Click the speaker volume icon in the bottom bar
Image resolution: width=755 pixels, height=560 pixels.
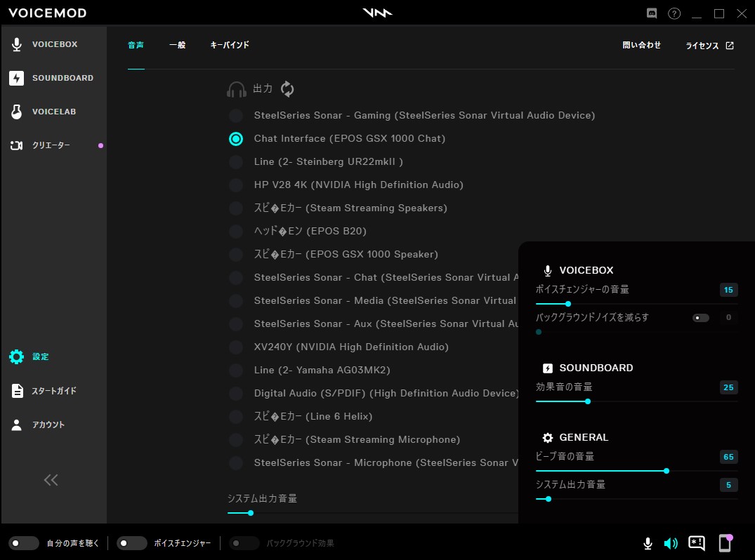671,543
